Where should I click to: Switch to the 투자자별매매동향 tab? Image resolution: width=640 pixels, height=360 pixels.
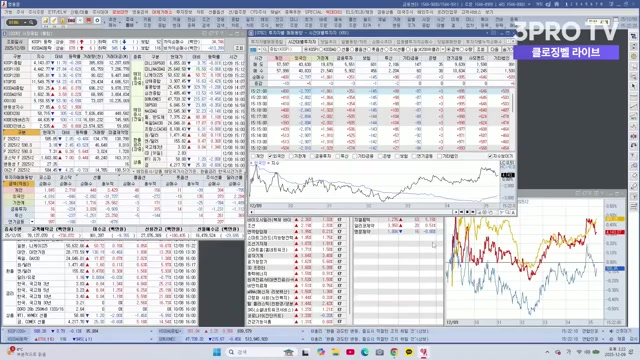point(267,42)
